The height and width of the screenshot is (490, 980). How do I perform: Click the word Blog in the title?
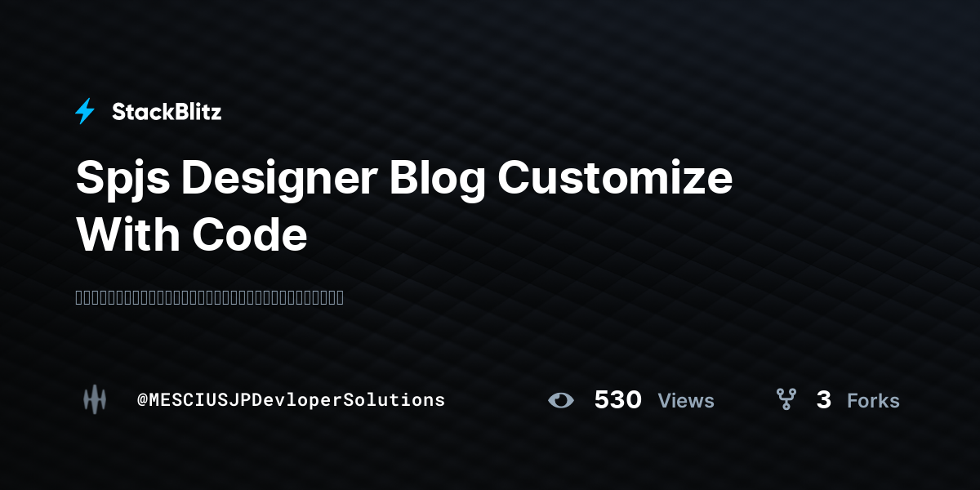coord(438,180)
